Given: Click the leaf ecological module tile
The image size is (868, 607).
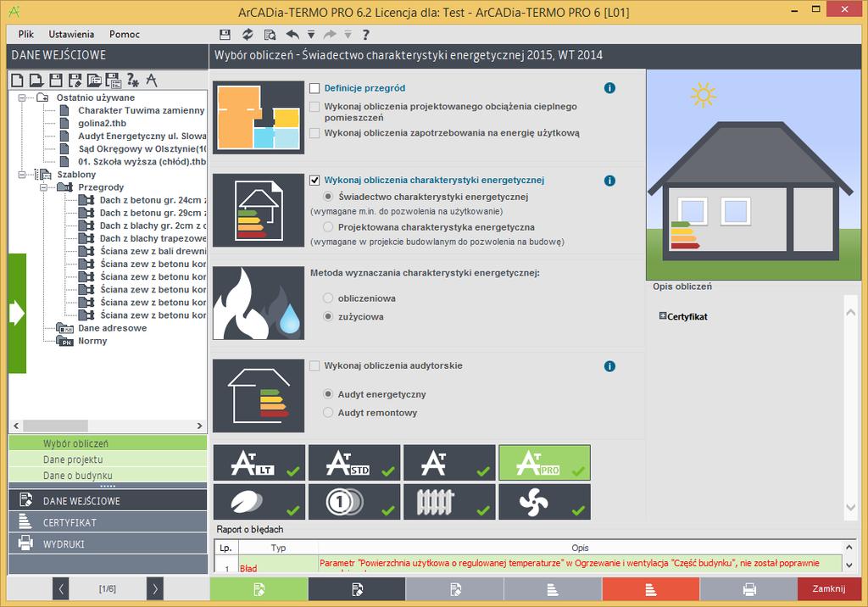Looking at the screenshot, I should point(259,502).
